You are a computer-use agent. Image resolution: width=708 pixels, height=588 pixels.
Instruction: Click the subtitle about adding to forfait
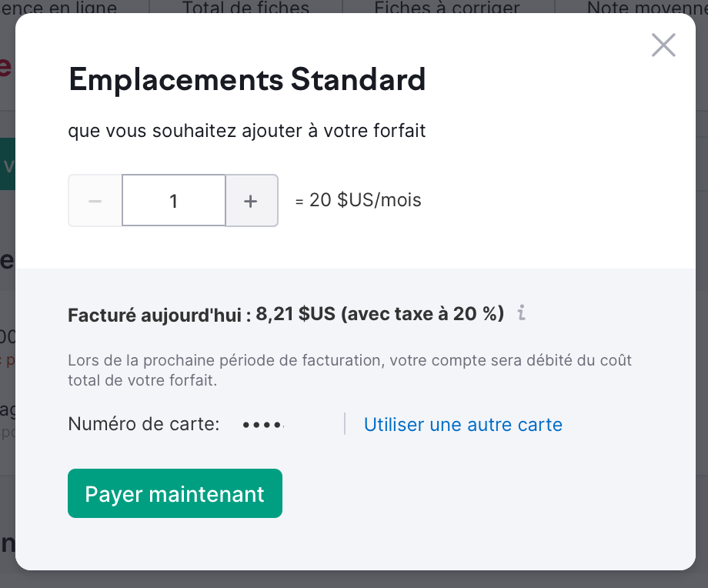[247, 131]
